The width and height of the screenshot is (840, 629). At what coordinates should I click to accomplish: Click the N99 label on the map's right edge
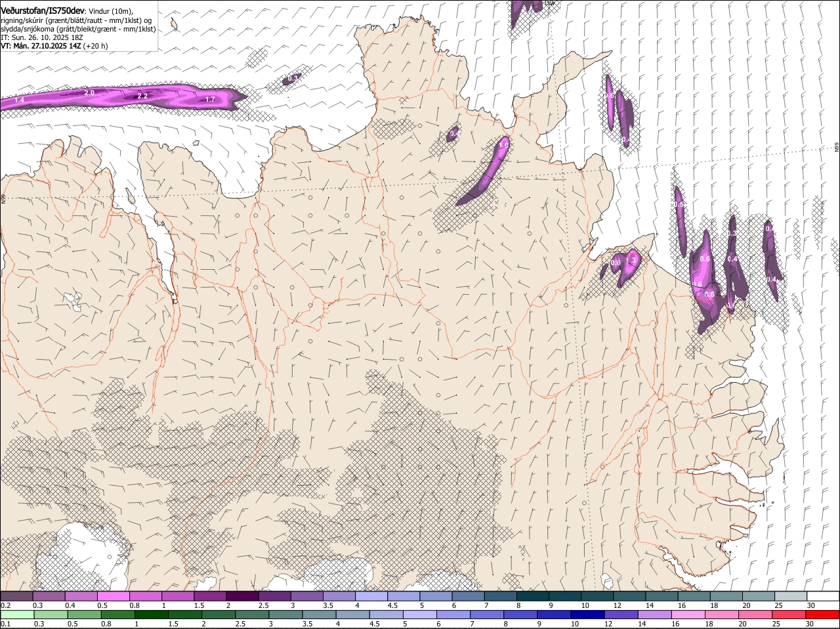837,148
